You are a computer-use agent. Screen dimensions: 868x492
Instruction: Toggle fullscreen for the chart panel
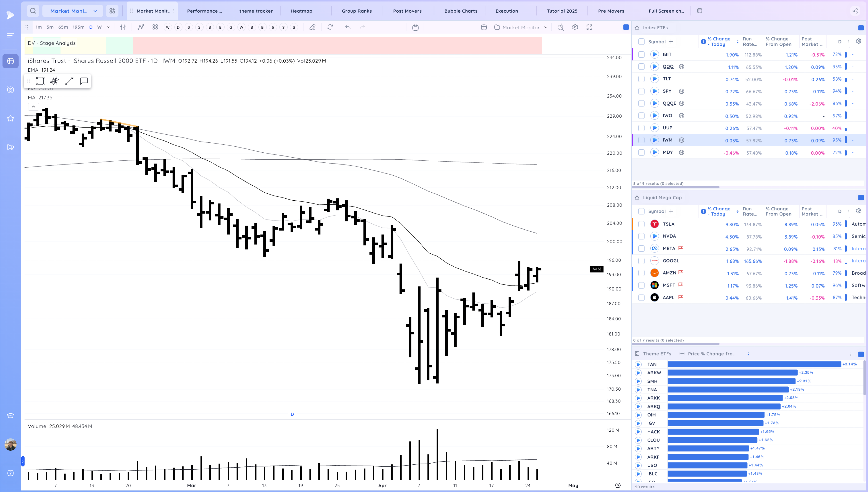pyautogui.click(x=589, y=27)
